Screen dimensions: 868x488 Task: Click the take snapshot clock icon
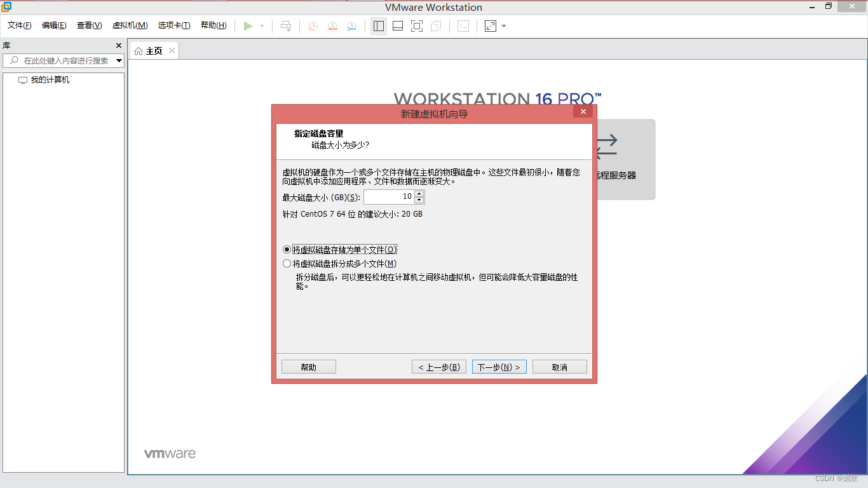(313, 26)
